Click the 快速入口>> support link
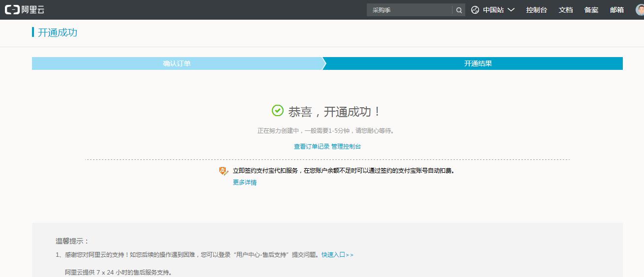This screenshot has width=644, height=277. 337,255
